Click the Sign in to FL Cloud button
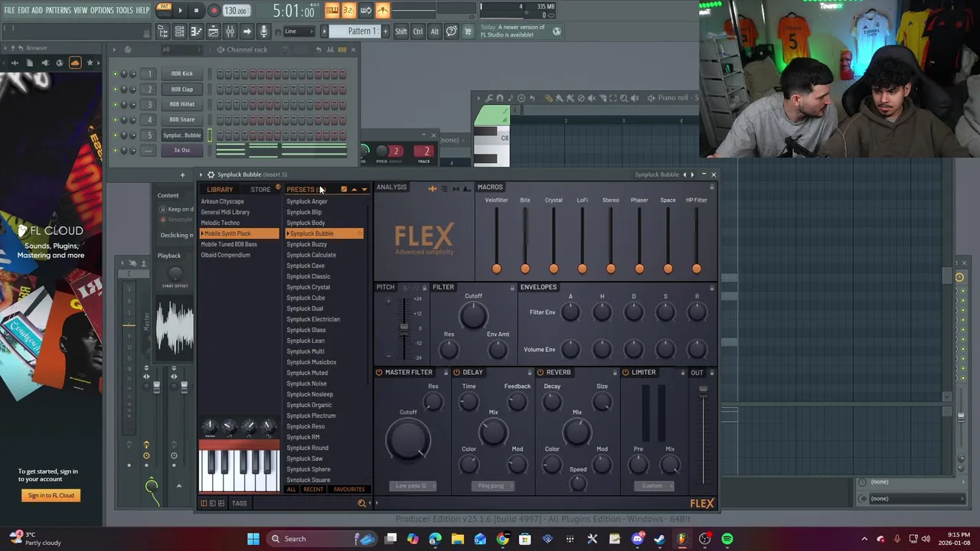 point(51,495)
